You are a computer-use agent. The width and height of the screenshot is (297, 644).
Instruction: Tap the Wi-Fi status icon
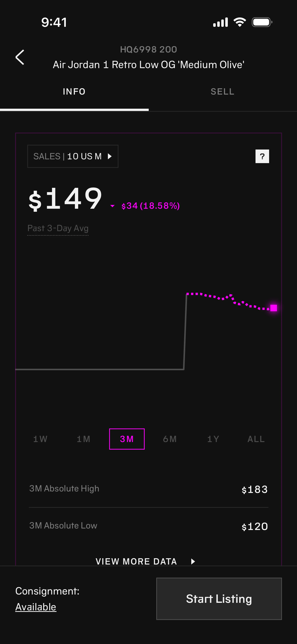239,22
